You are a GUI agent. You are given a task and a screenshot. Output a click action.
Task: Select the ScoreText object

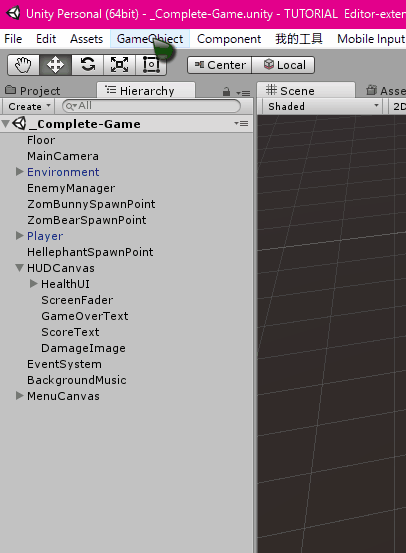click(70, 332)
